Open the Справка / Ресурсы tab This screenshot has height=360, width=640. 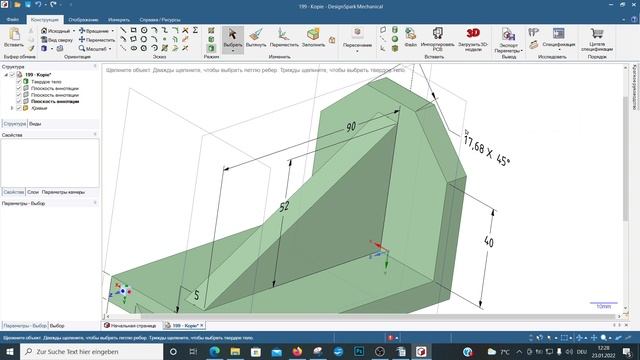[x=160, y=20]
